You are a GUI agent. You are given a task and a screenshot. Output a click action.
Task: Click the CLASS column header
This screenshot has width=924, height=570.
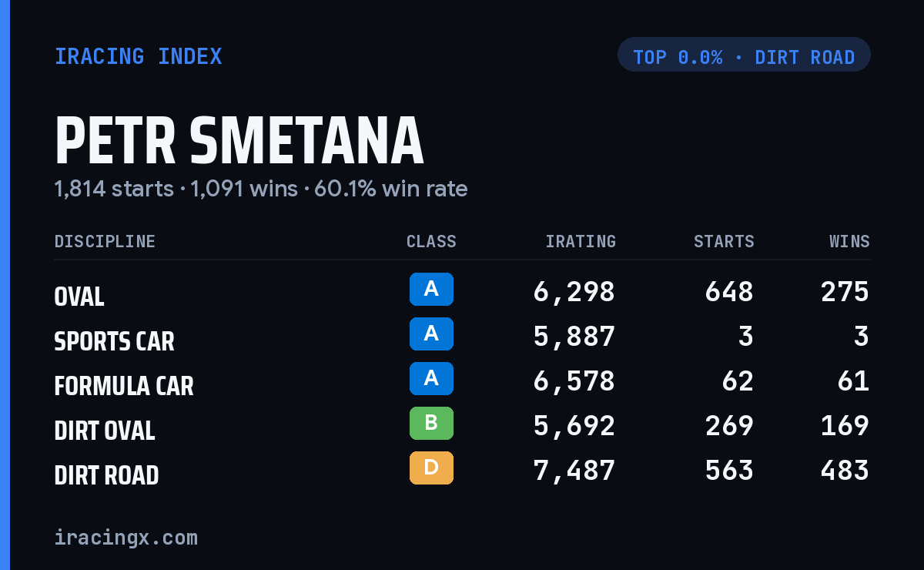coord(431,241)
